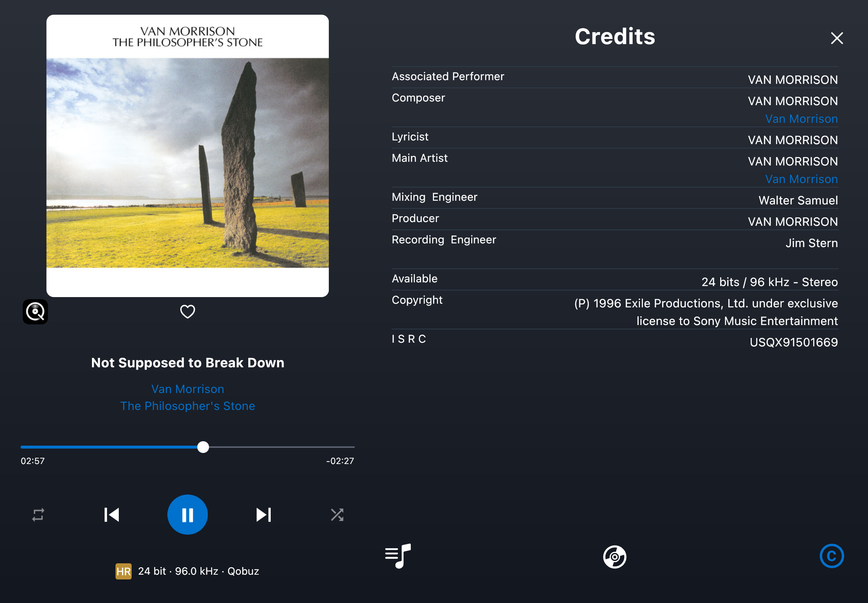Click recording engineer name Jim Stern

pos(812,243)
